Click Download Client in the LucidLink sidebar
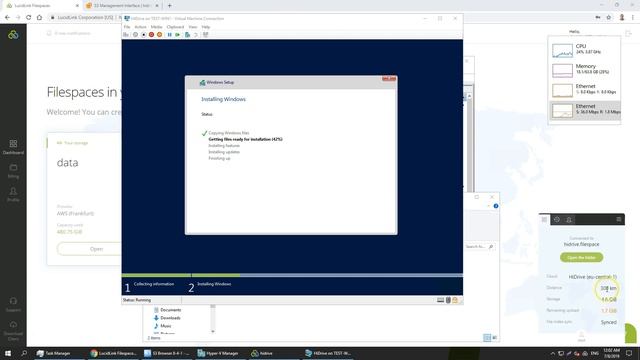The width and height of the screenshot is (640, 360). pyautogui.click(x=13, y=331)
